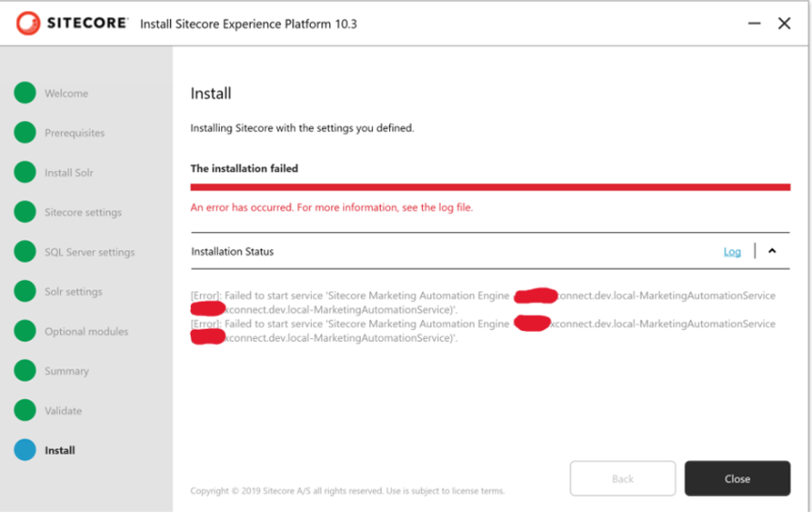Click the green Optional modules step circle

click(24, 331)
